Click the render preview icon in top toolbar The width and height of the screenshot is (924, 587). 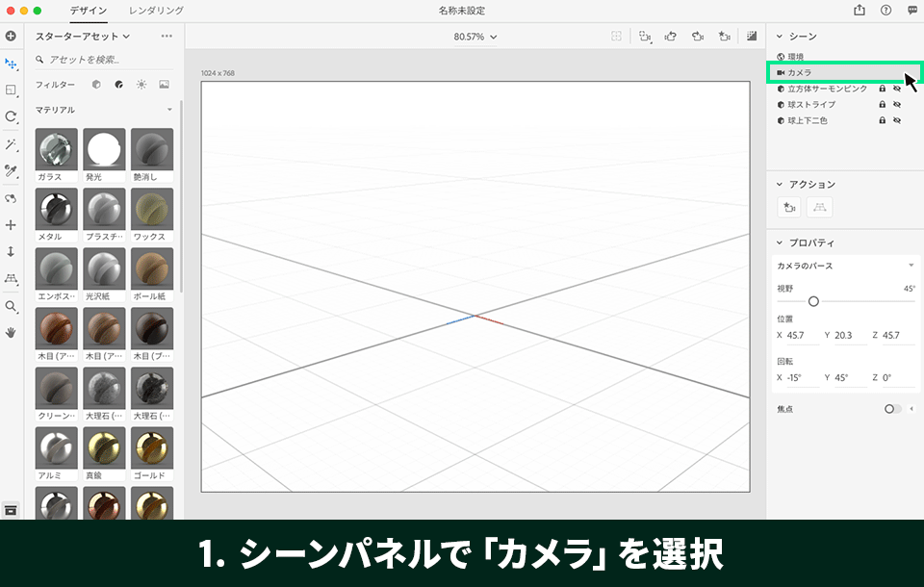point(751,36)
